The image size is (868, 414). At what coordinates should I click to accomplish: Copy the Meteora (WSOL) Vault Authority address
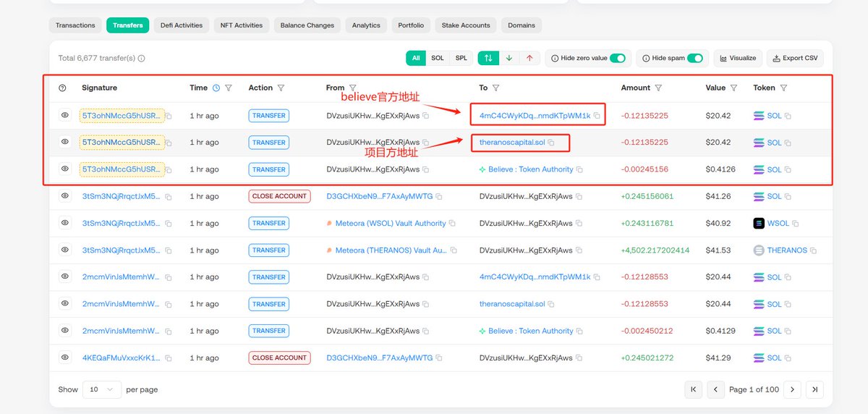pos(453,224)
